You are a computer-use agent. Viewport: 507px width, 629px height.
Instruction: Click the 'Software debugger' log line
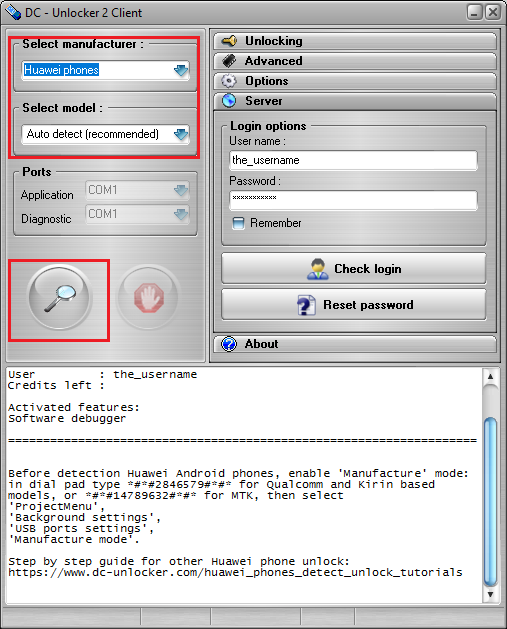pos(67,418)
